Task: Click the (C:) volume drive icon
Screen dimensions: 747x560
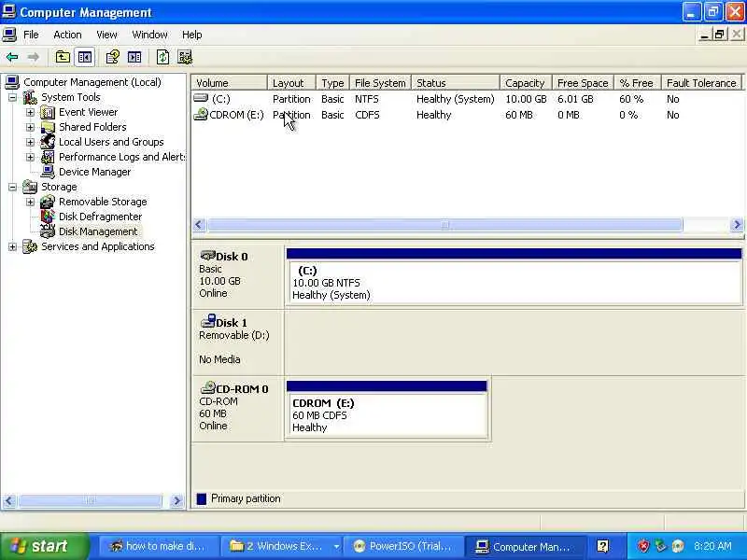Action: click(x=201, y=98)
